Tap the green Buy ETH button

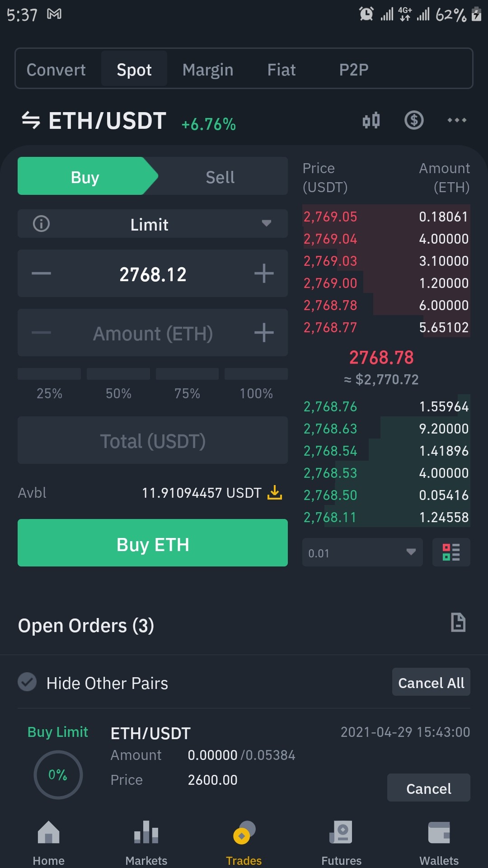(153, 543)
